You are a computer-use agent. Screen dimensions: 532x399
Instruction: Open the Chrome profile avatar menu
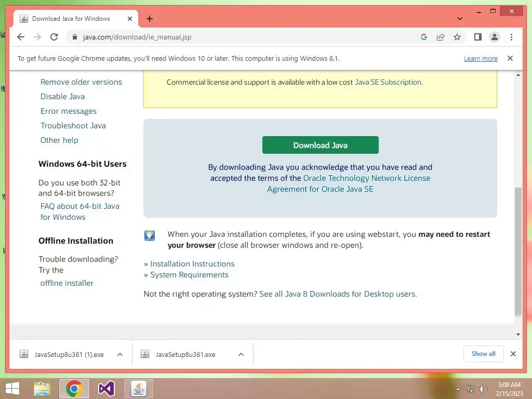coord(495,37)
